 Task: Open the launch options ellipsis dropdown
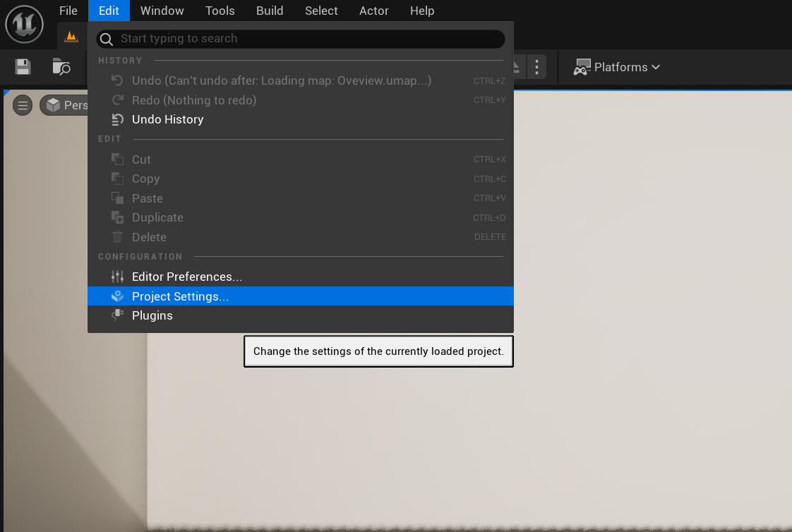point(536,66)
